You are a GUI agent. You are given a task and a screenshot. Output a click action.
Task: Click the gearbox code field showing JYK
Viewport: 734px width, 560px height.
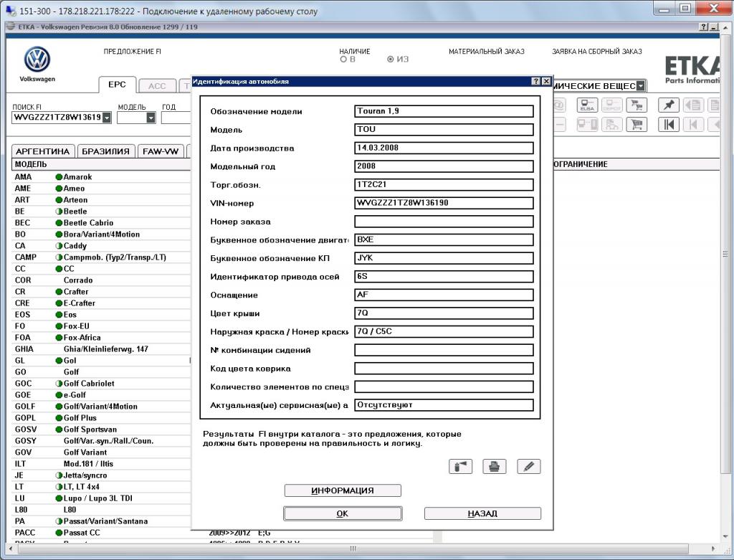(x=444, y=258)
